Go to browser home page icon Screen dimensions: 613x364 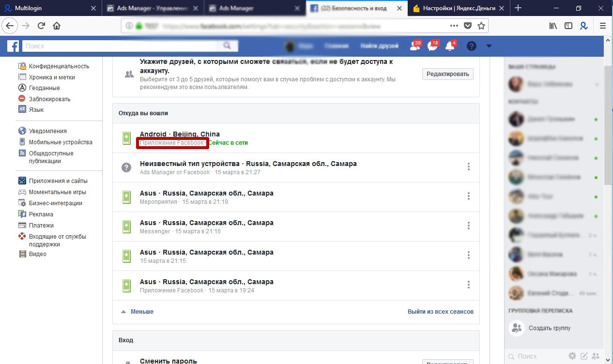pos(57,26)
